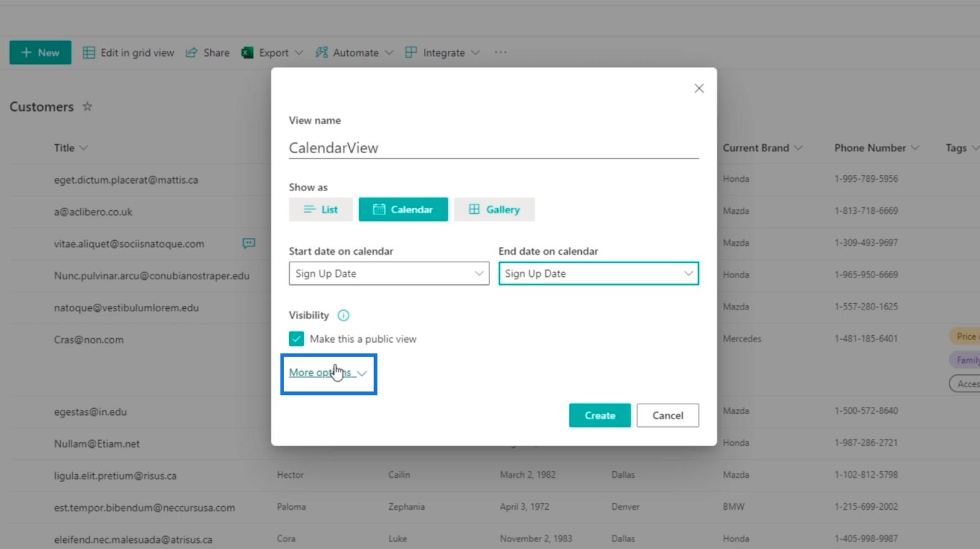Viewport: 980px width, 549px height.
Task: Uncheck Make this a public view
Action: [x=296, y=339]
